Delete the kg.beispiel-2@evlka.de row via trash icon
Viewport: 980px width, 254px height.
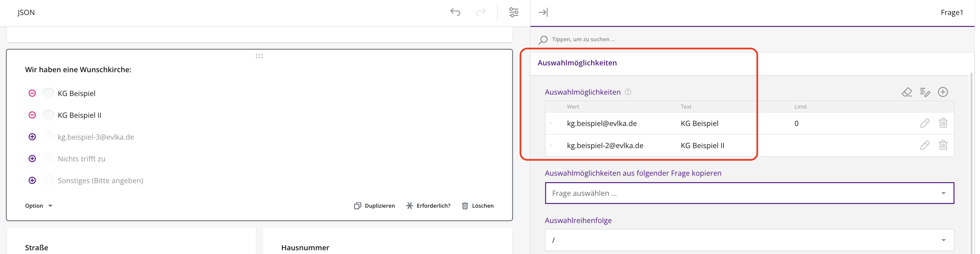coord(943,145)
